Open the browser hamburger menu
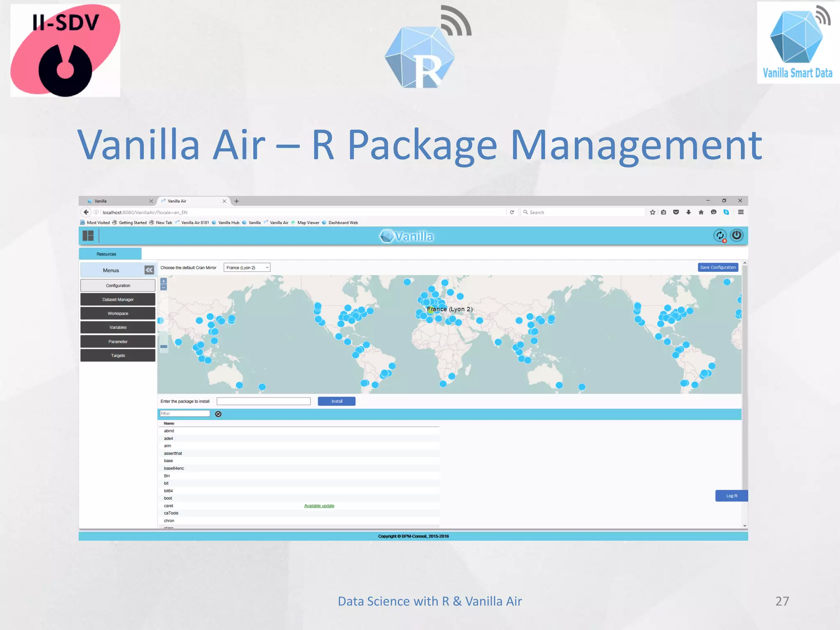Image resolution: width=840 pixels, height=630 pixels. tap(741, 212)
